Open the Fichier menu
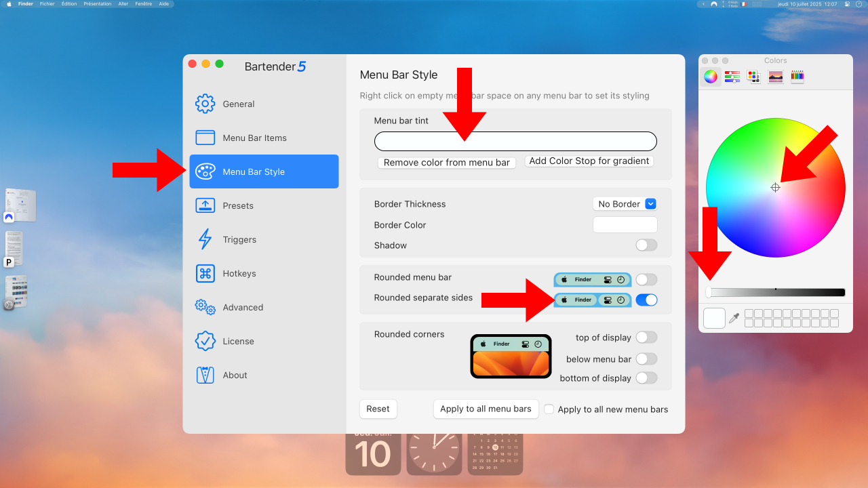This screenshot has width=868, height=488. coord(47,4)
